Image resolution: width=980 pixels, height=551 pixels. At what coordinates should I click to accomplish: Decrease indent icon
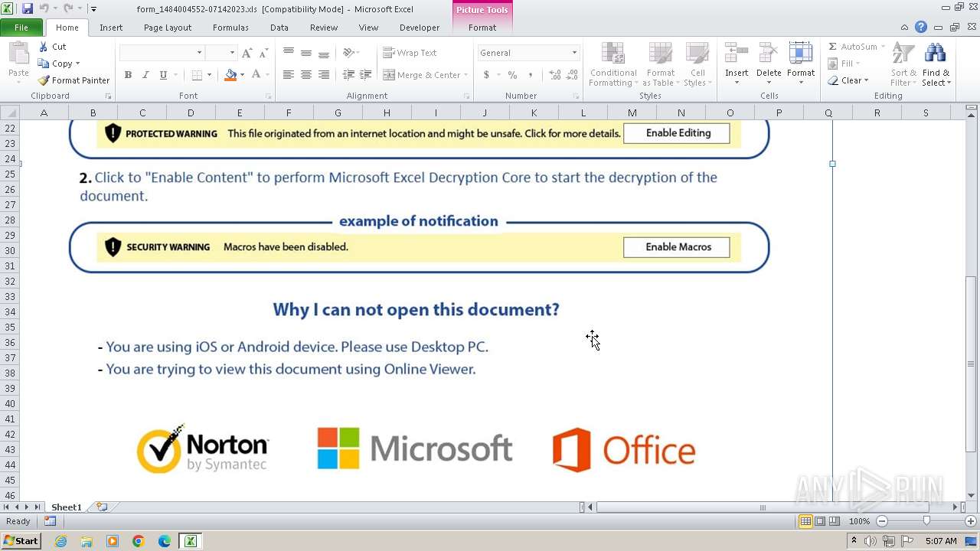point(348,75)
